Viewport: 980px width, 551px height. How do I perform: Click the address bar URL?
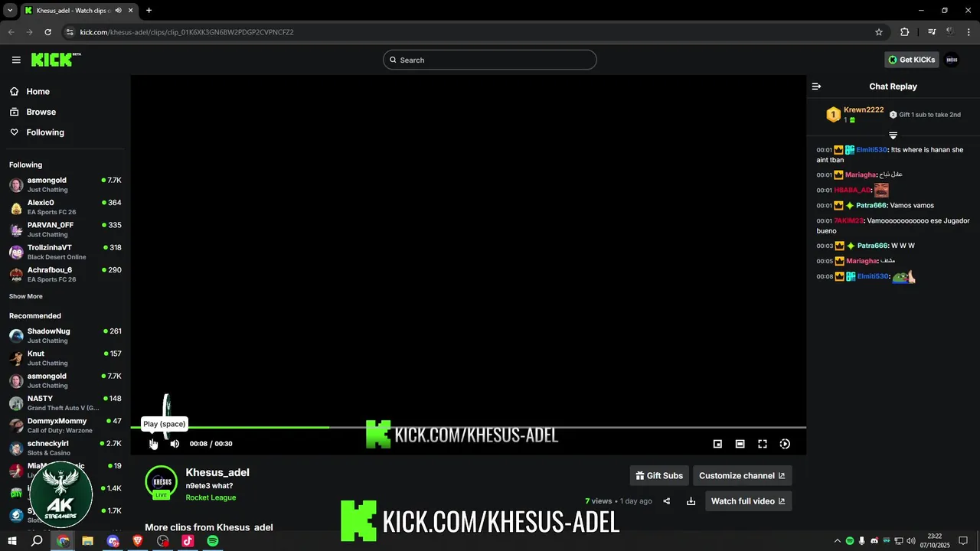click(187, 32)
